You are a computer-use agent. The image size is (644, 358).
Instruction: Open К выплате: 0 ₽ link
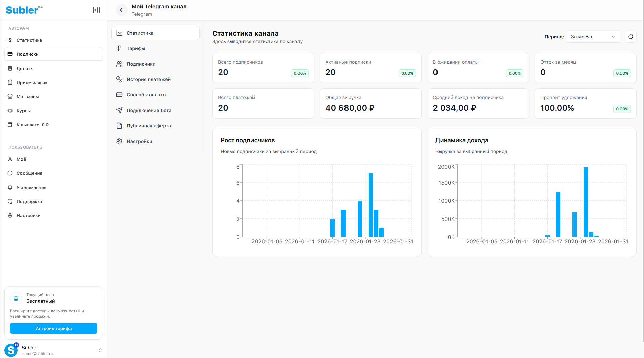[x=33, y=125]
